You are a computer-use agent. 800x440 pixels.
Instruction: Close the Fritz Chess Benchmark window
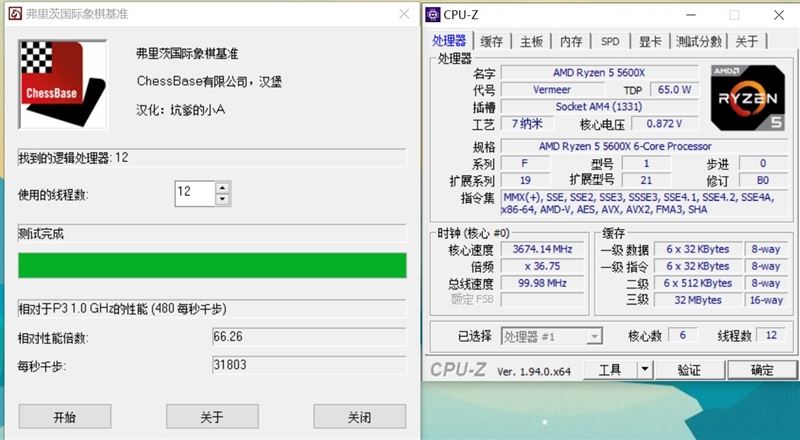pos(404,14)
